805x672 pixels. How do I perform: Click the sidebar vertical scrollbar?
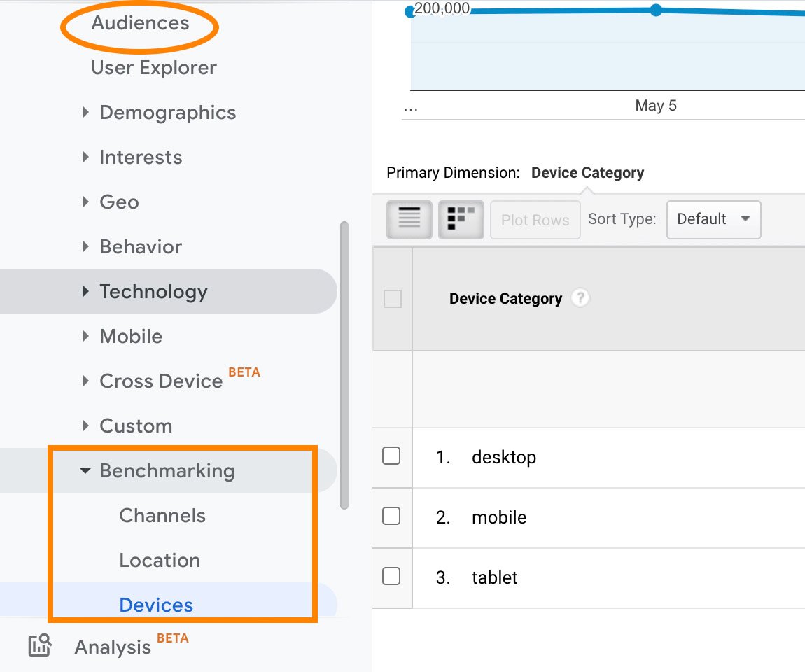pyautogui.click(x=343, y=364)
